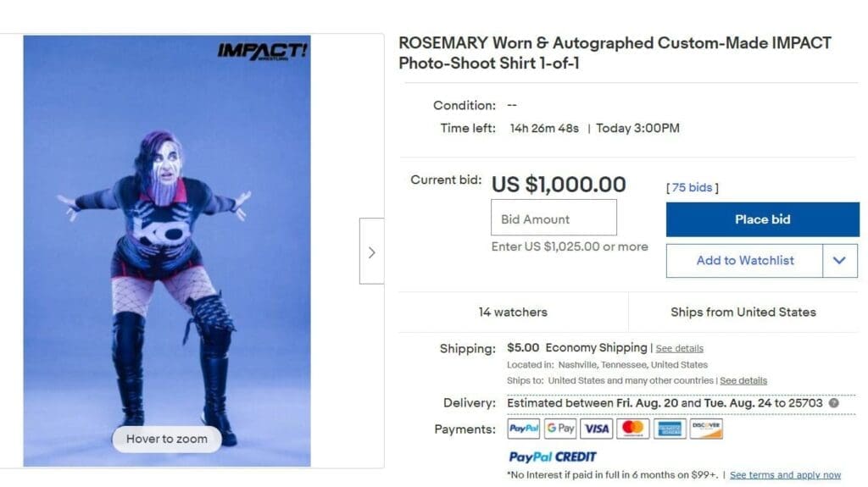Expand the Add to Watchlist dropdown arrow
The height and width of the screenshot is (487, 868).
pyautogui.click(x=839, y=261)
